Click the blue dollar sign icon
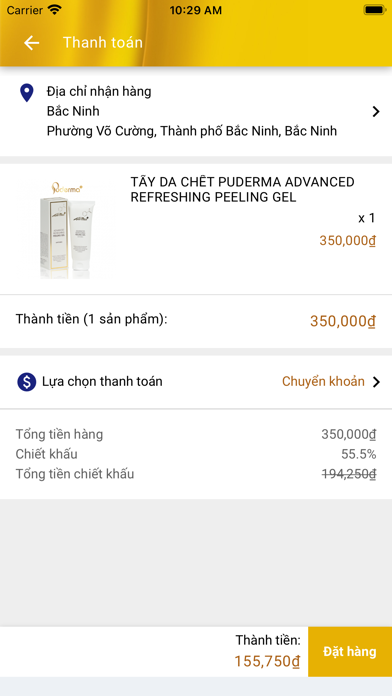392x696 pixels. (27, 382)
